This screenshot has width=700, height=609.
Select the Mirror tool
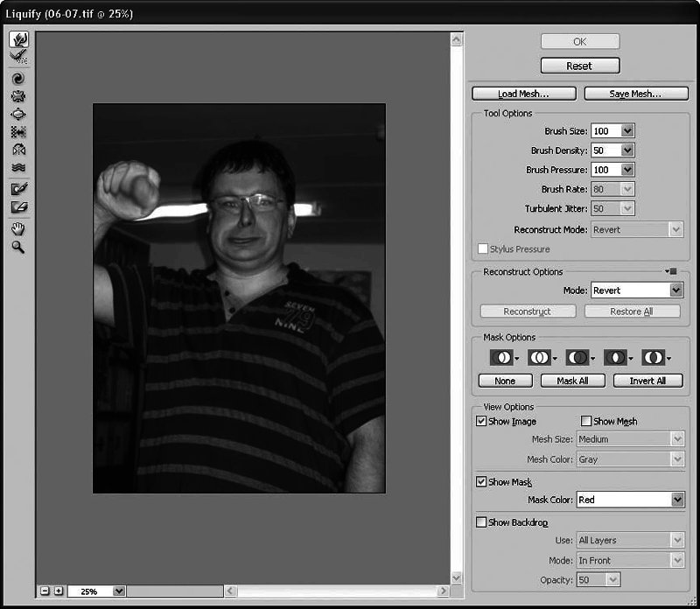coord(18,150)
